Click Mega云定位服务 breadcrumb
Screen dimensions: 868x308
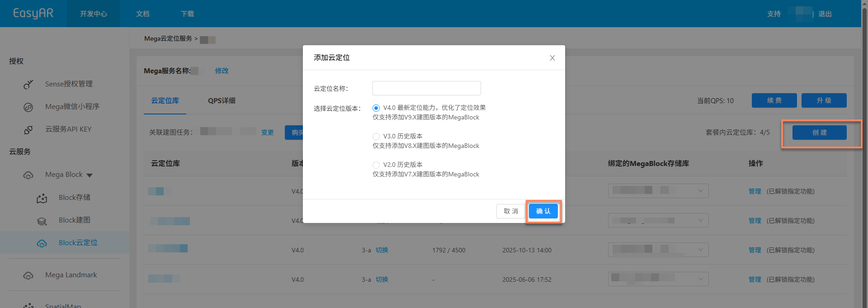168,38
